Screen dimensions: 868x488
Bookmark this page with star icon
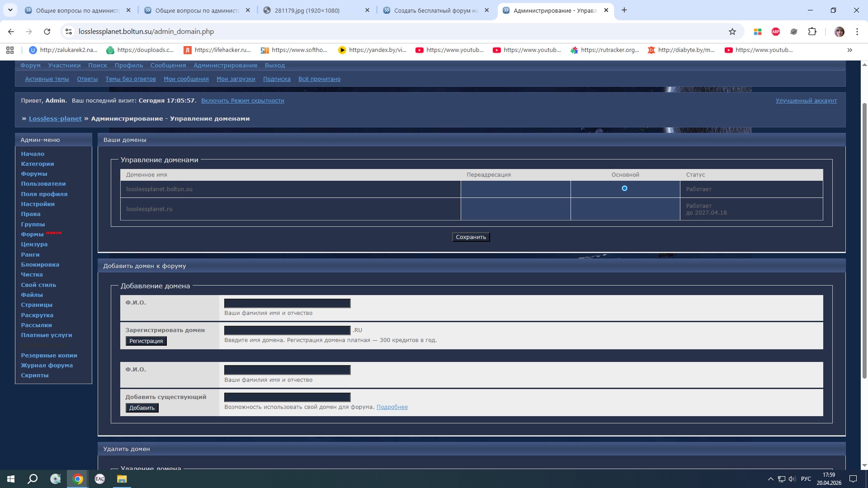point(732,32)
